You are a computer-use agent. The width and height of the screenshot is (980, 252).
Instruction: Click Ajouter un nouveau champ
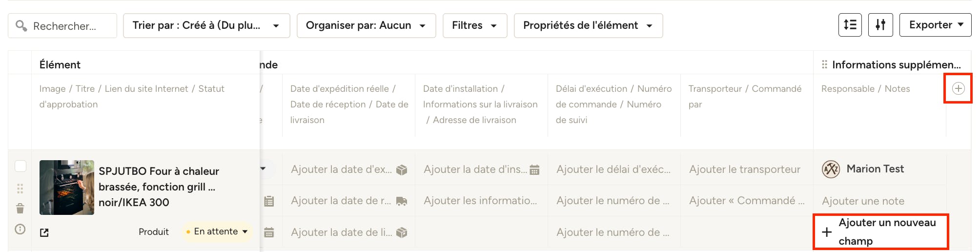pos(880,232)
